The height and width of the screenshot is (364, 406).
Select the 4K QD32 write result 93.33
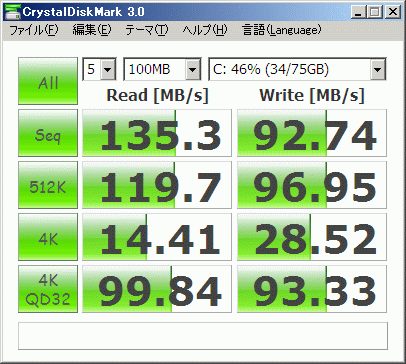click(312, 289)
